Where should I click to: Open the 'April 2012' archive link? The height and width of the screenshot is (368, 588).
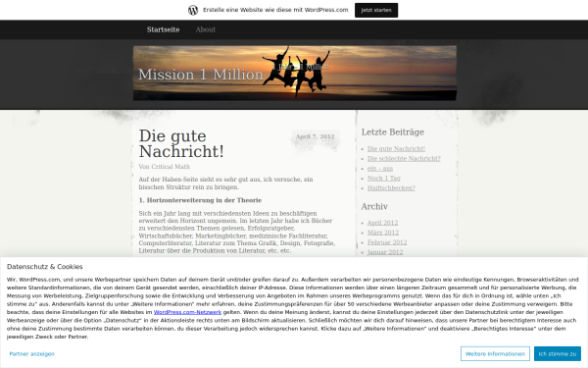[x=382, y=223]
